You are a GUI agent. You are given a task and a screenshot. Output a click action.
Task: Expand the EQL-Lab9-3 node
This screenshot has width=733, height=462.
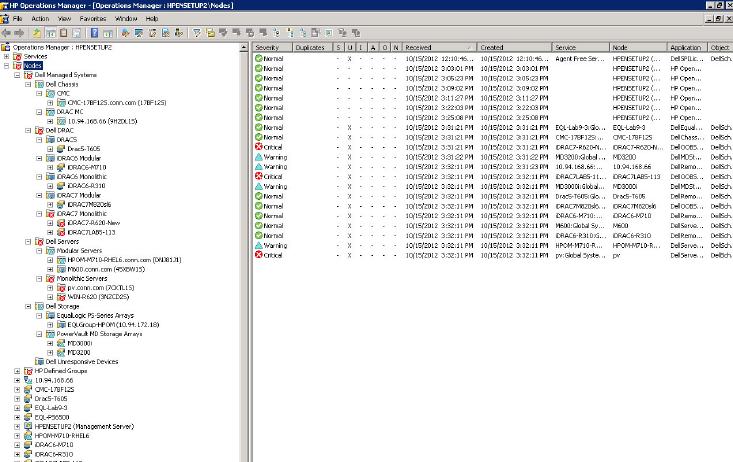click(17, 408)
